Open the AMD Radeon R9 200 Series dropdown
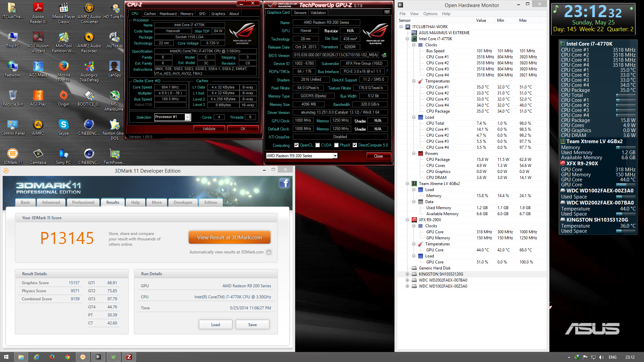This screenshot has width=644, height=362. coord(335,156)
